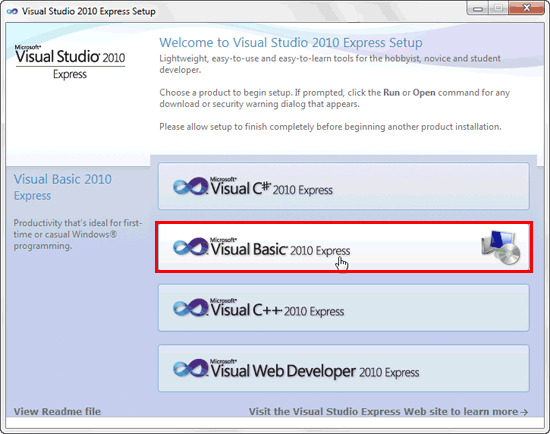Viewport: 550px width, 434px height.
Task: Close the Setup window
Action: click(526, 8)
